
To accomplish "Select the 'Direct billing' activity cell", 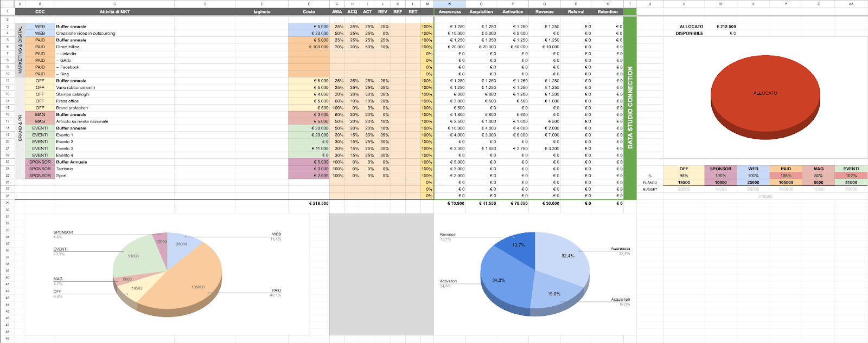I will pos(114,47).
